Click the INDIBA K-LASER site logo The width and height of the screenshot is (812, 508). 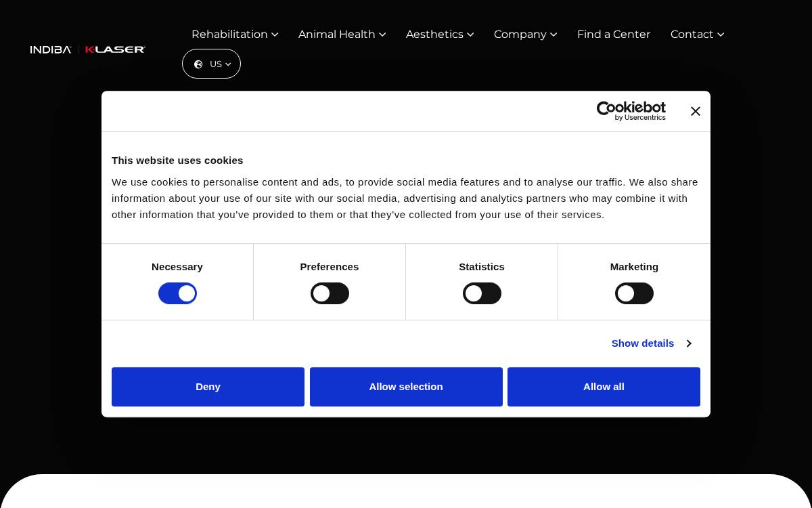pos(88,49)
